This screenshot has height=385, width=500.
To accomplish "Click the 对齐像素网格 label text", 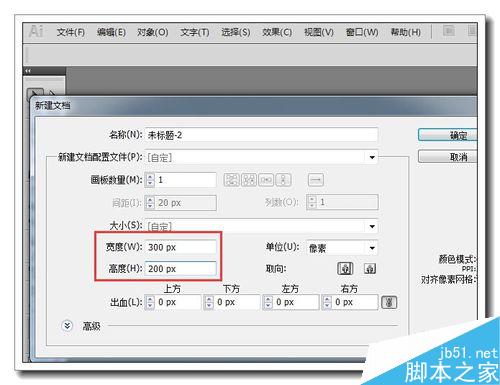I will point(448,279).
